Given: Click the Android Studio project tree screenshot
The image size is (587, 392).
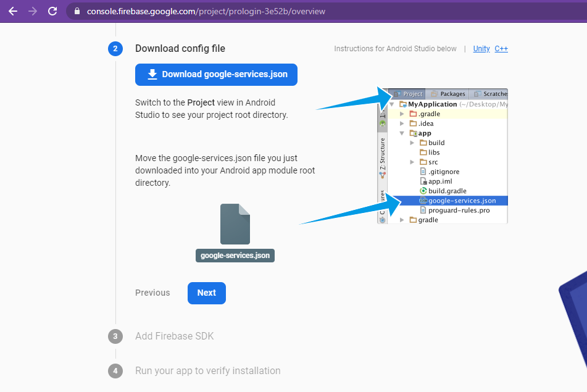Looking at the screenshot, I should 443,156.
